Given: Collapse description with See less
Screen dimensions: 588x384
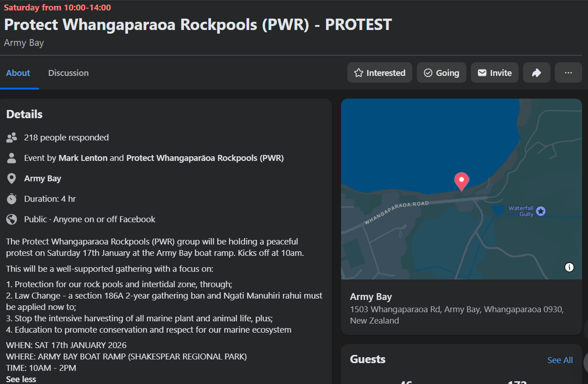Looking at the screenshot, I should (21, 379).
